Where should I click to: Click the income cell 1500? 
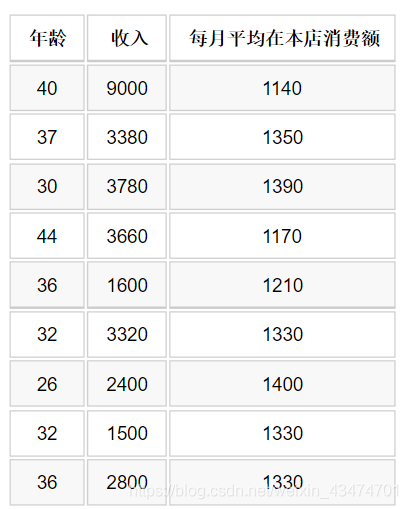(x=127, y=433)
